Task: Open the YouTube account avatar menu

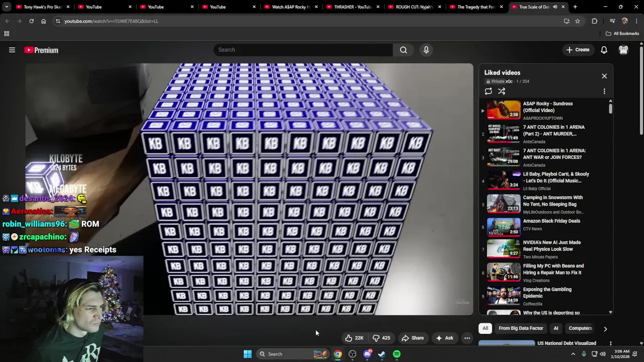Action: tap(623, 50)
